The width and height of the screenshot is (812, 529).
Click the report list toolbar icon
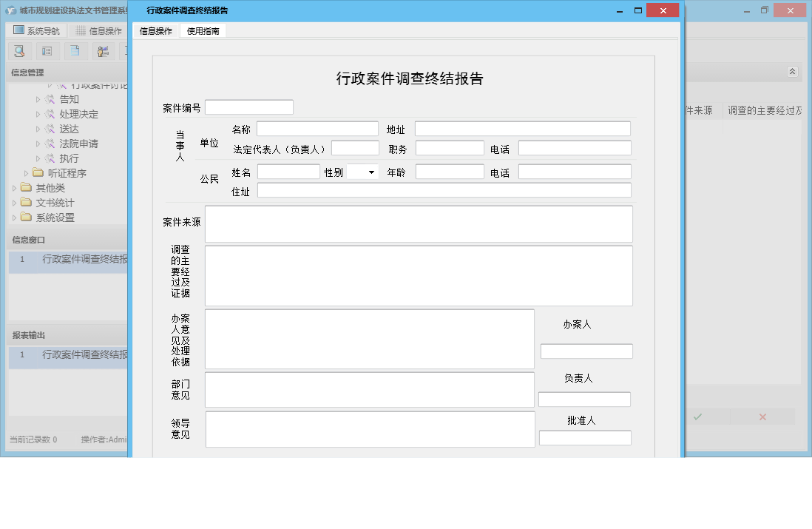point(47,51)
